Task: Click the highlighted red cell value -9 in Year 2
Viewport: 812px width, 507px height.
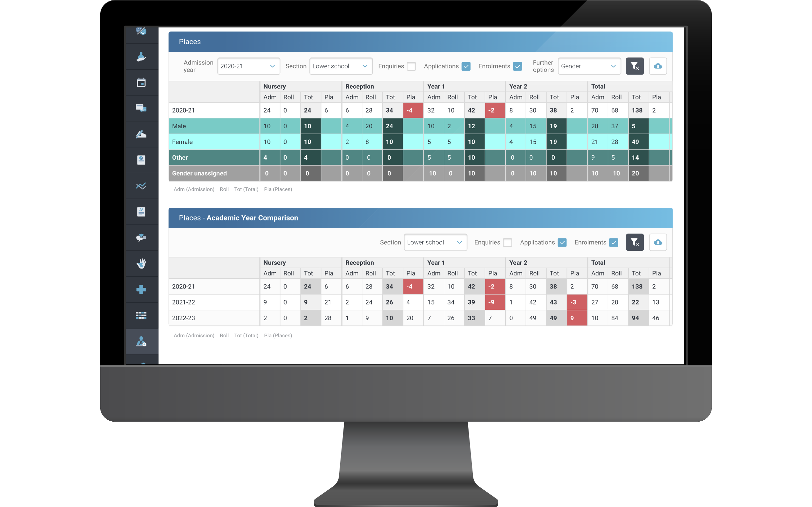Action: point(492,302)
